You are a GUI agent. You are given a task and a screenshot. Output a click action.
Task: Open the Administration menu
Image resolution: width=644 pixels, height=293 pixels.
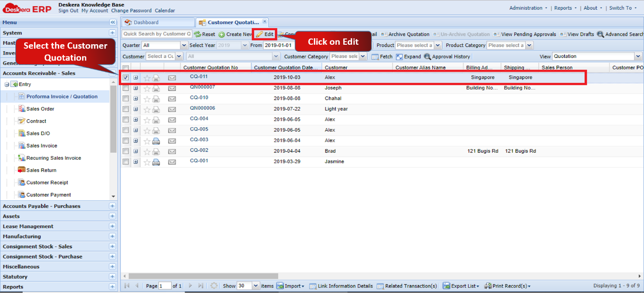coord(528,8)
